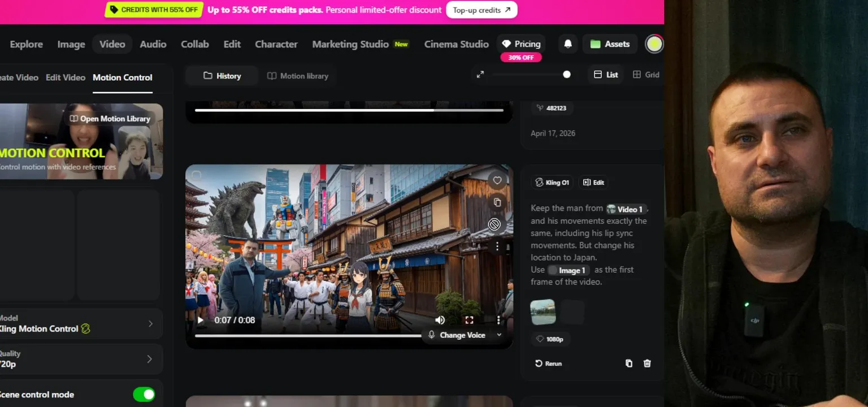Mute the video with the speaker icon

pyautogui.click(x=440, y=320)
